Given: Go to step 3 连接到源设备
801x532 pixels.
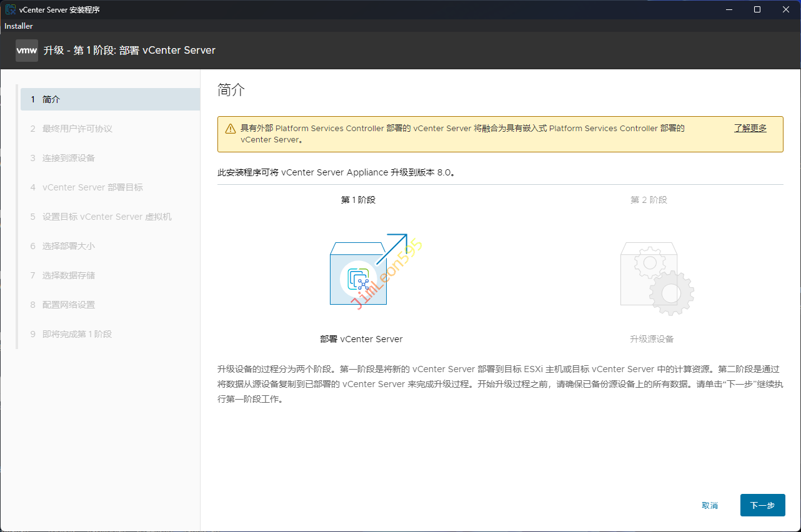Looking at the screenshot, I should pos(69,158).
